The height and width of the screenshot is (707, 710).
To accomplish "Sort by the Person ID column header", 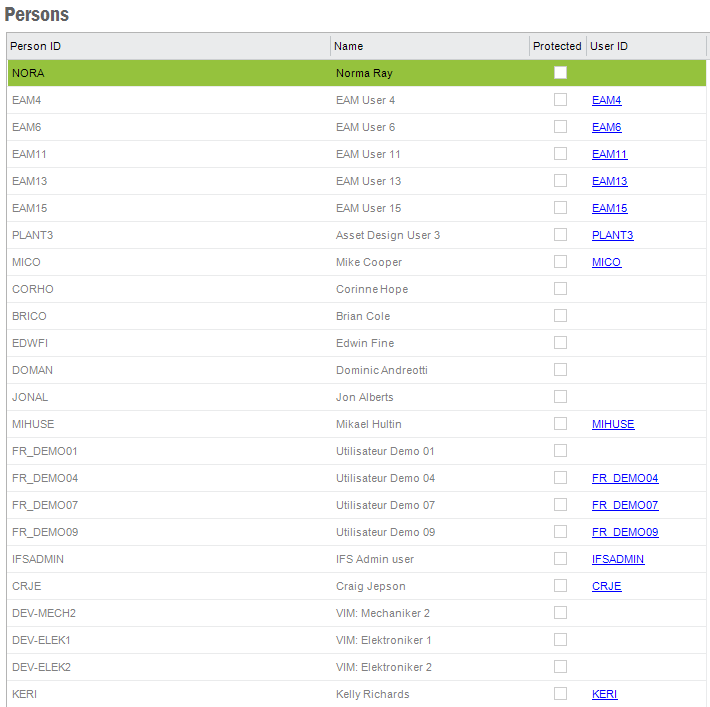I will coord(36,46).
